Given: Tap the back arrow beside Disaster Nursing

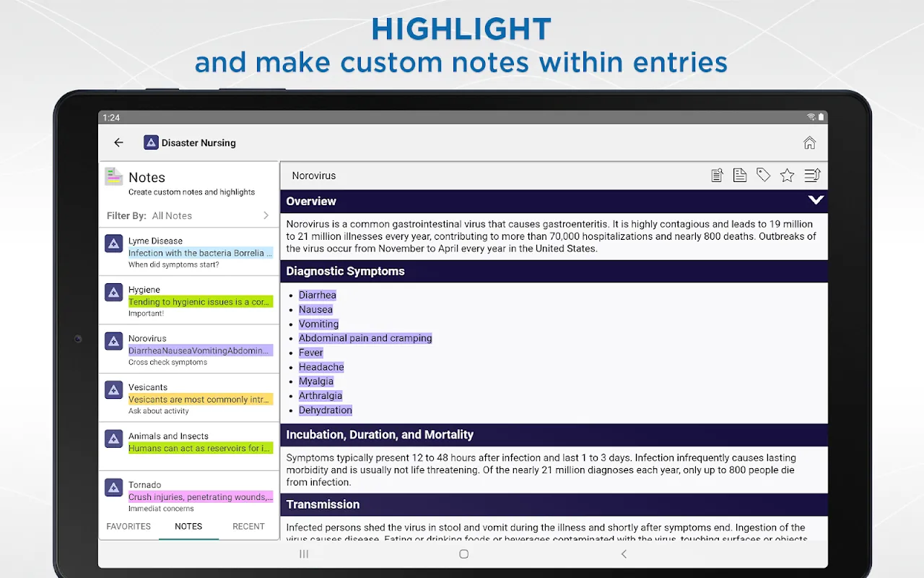Looking at the screenshot, I should tap(119, 143).
